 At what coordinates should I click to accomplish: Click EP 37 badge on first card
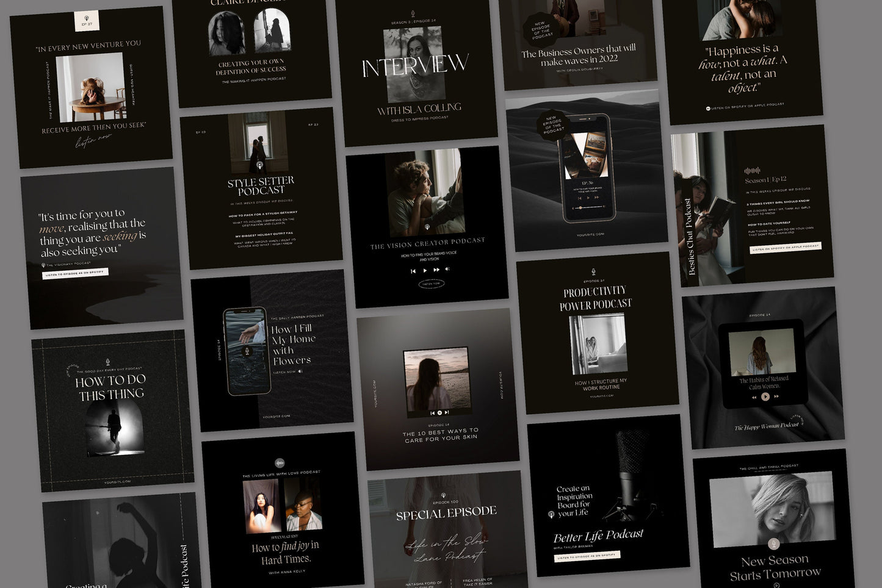(86, 21)
